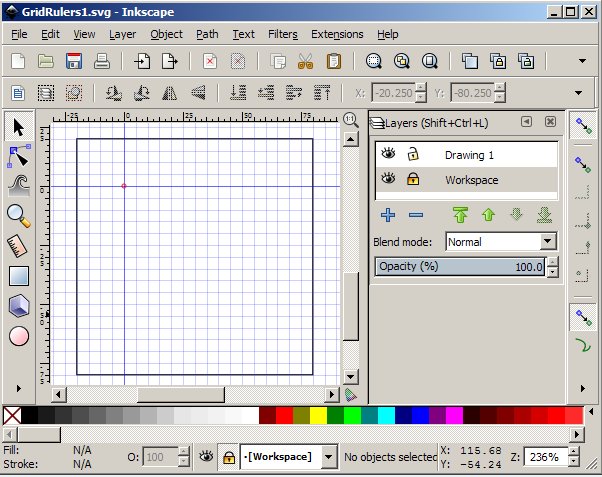This screenshot has width=602, height=477.
Task: Add a new layer with plus icon
Action: click(x=388, y=214)
